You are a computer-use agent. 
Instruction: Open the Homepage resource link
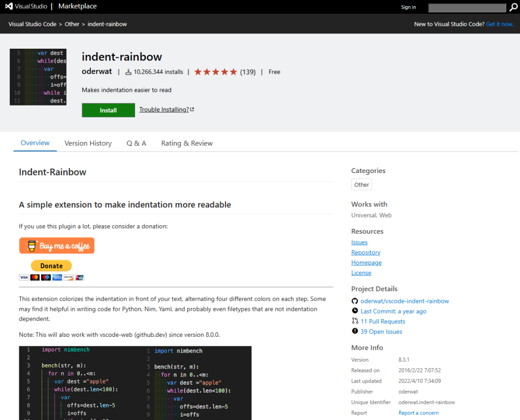[x=367, y=263]
